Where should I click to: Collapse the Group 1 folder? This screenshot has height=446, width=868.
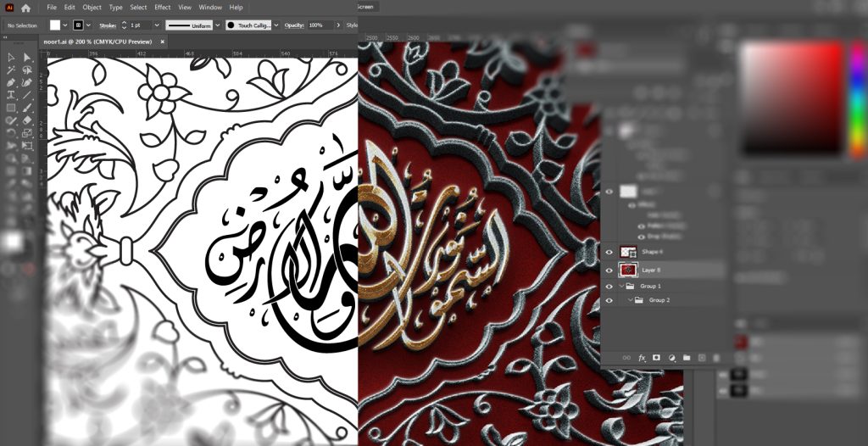(x=620, y=287)
